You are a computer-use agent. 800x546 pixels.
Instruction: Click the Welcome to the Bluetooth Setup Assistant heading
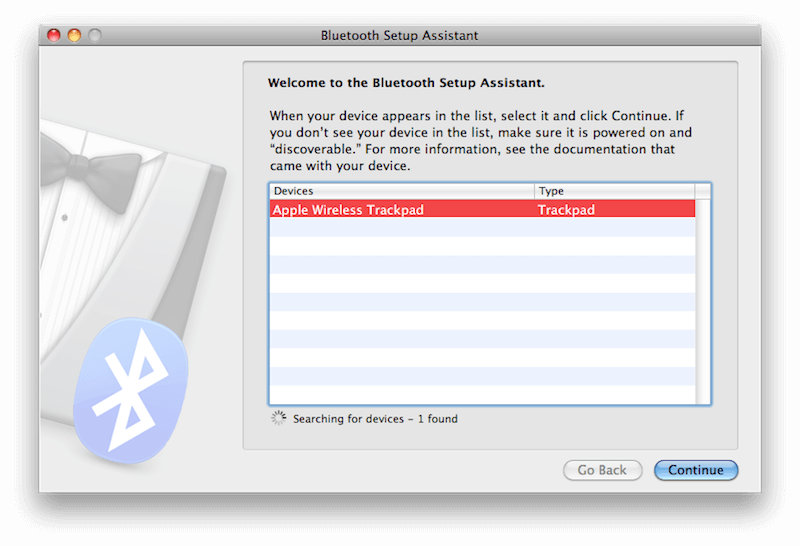tap(406, 83)
